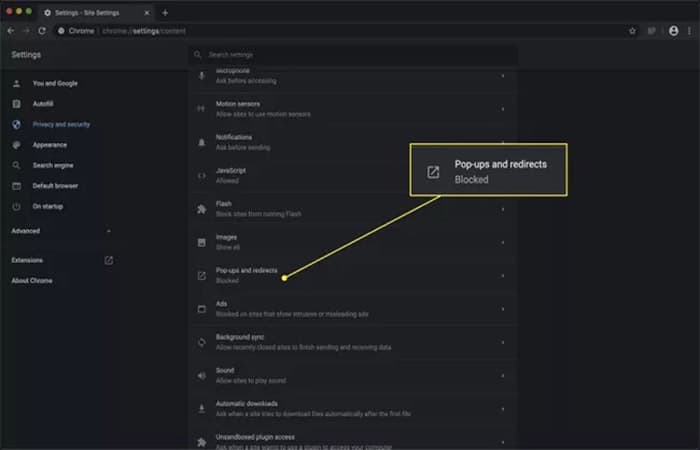Open Flash setting
Image resolution: width=700 pixels, height=450 pixels.
[x=353, y=209]
